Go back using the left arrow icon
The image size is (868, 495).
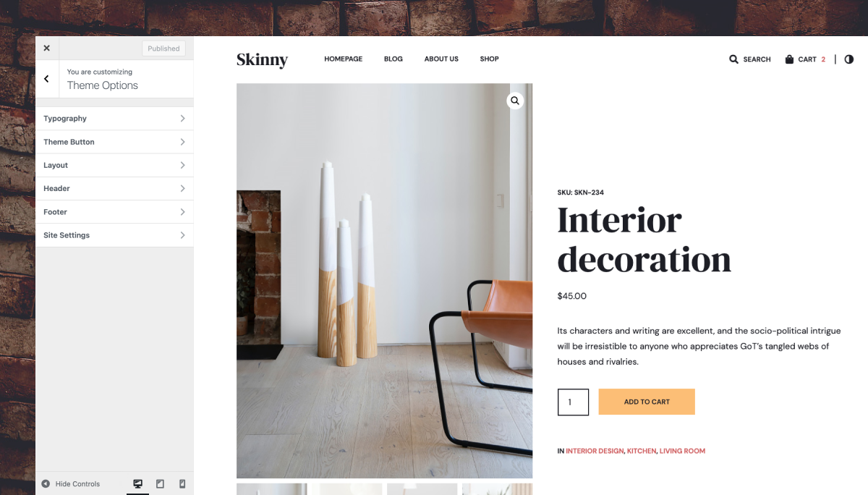click(46, 79)
